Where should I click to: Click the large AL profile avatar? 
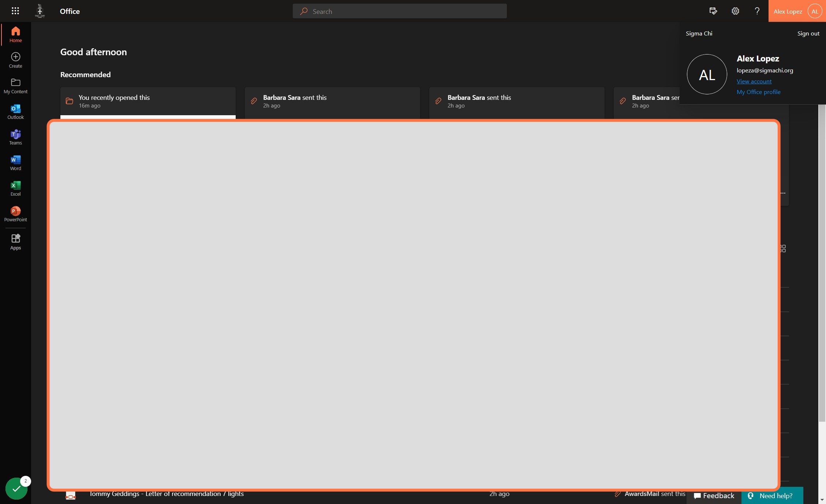click(x=707, y=75)
